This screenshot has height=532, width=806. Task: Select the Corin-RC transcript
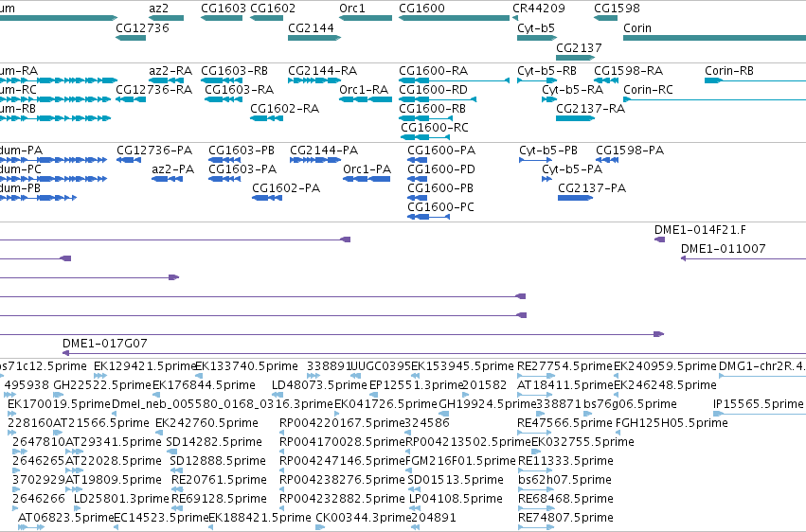tap(714, 99)
